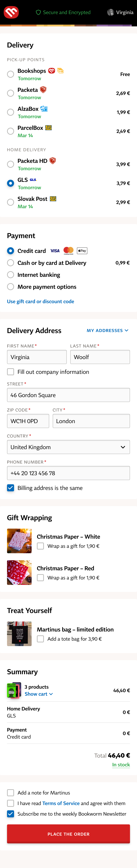
Task: Click Use gift card or discount code
Action: [x=40, y=301]
